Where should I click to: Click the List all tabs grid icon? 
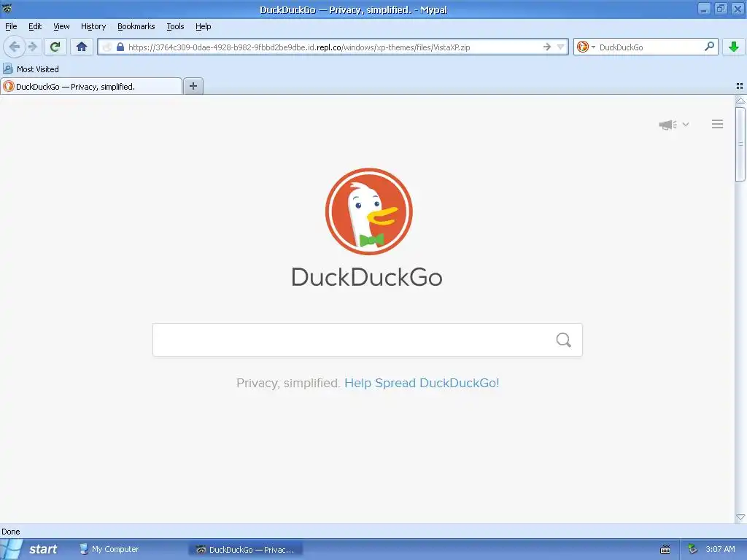click(740, 86)
